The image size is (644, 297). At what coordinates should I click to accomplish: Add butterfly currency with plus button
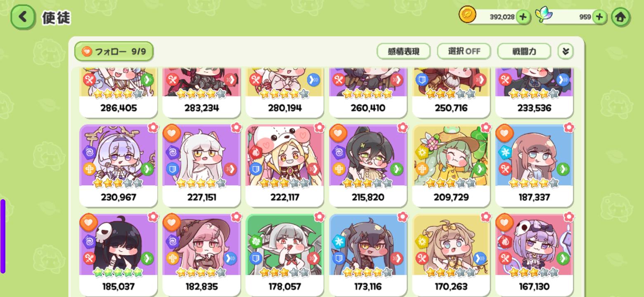599,17
